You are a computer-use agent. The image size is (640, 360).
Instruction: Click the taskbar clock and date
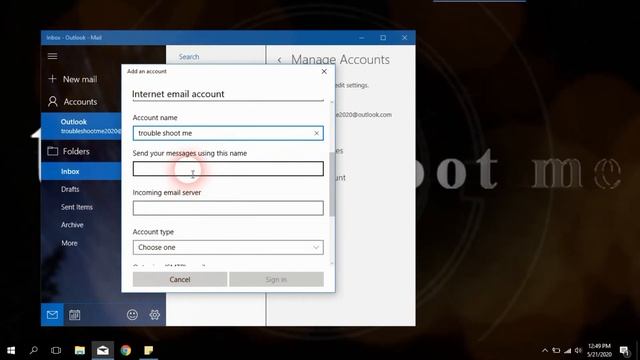click(x=599, y=350)
